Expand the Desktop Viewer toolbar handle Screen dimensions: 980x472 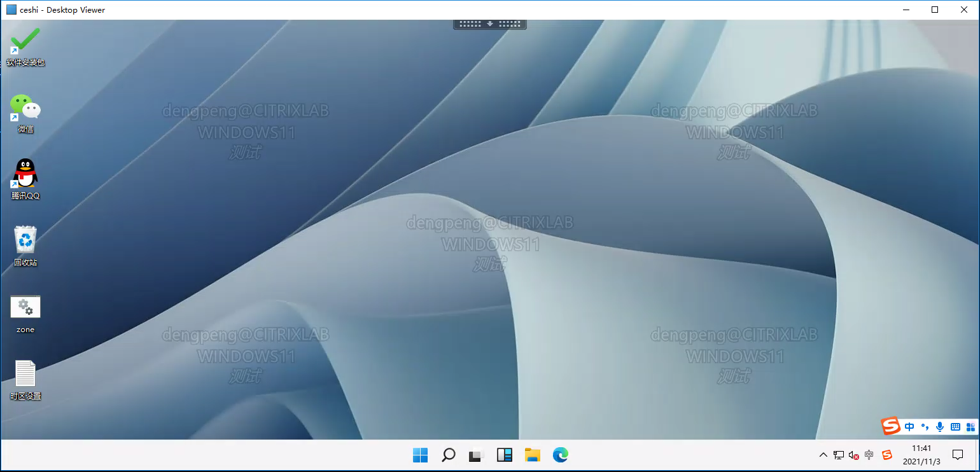[490, 24]
